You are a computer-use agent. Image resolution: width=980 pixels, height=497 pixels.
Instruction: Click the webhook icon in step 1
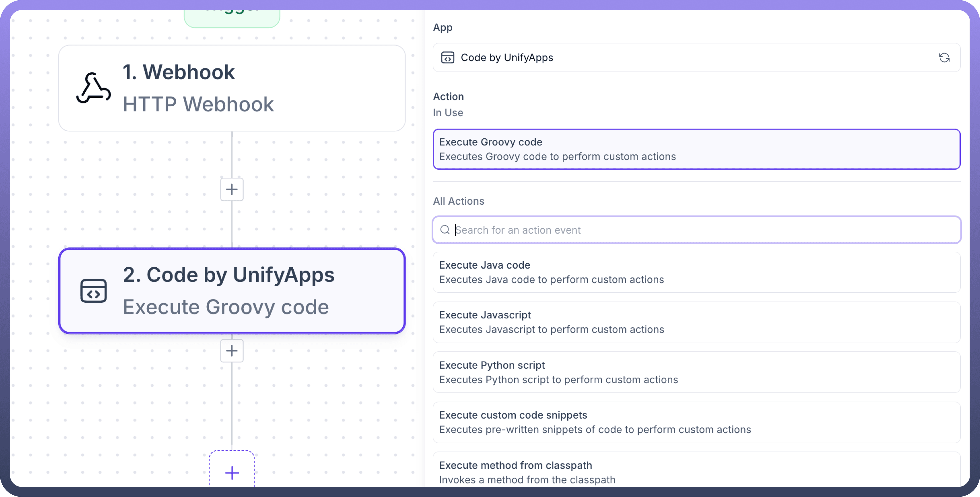coord(93,88)
